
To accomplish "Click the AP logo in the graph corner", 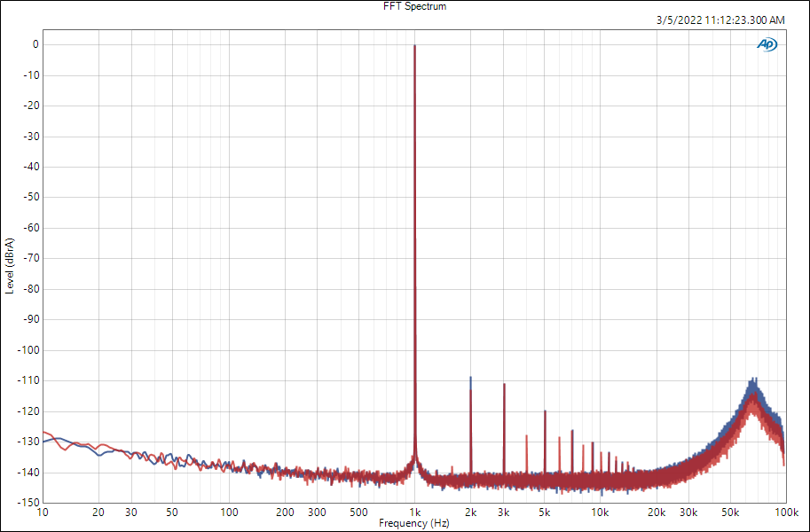I will pos(767,44).
